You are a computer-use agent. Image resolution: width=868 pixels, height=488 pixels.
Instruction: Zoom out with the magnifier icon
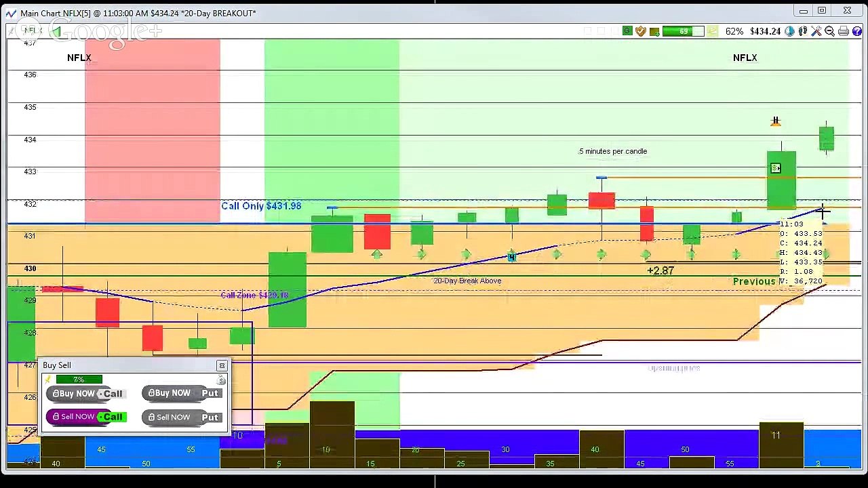click(x=829, y=31)
